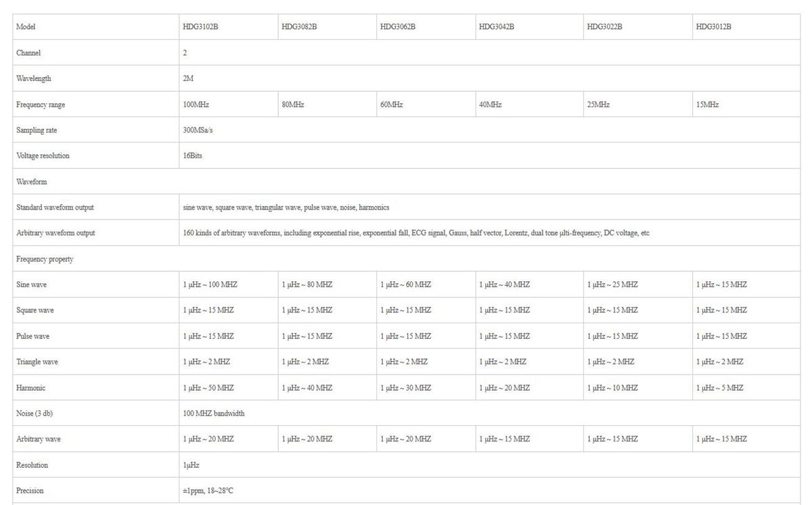Select the HDG3012B model header
This screenshot has width=812, height=505.
(714, 27)
